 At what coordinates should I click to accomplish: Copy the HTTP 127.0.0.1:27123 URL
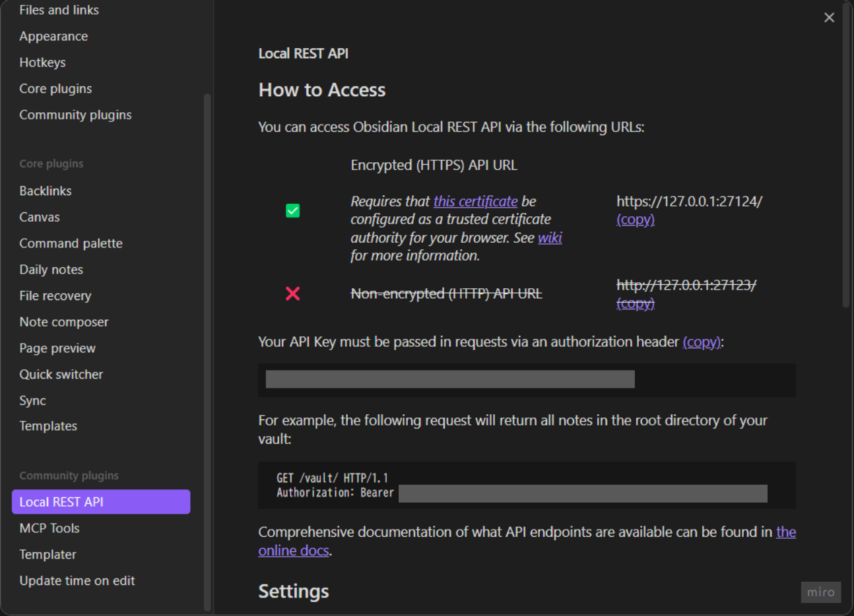coord(636,303)
